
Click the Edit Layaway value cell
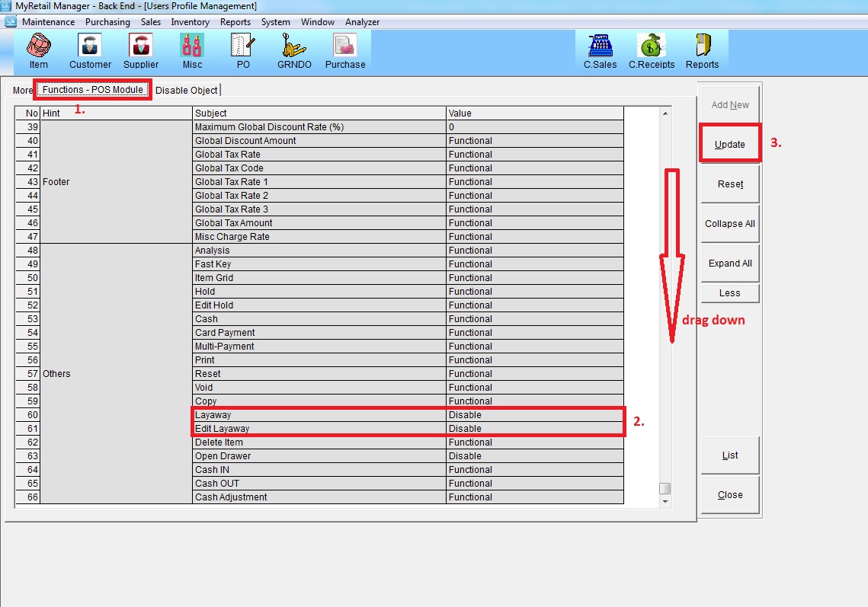[x=534, y=429]
